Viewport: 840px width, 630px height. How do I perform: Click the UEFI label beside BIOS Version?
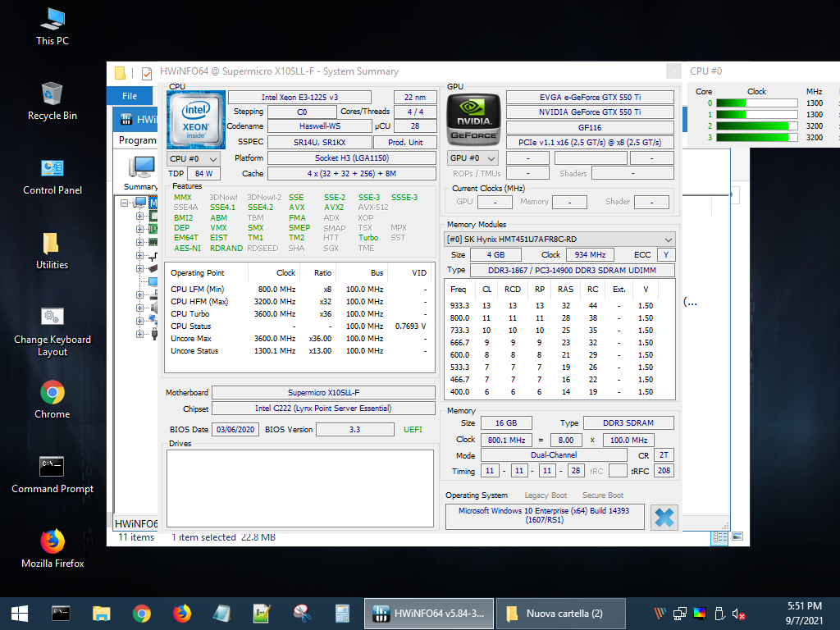pos(413,430)
